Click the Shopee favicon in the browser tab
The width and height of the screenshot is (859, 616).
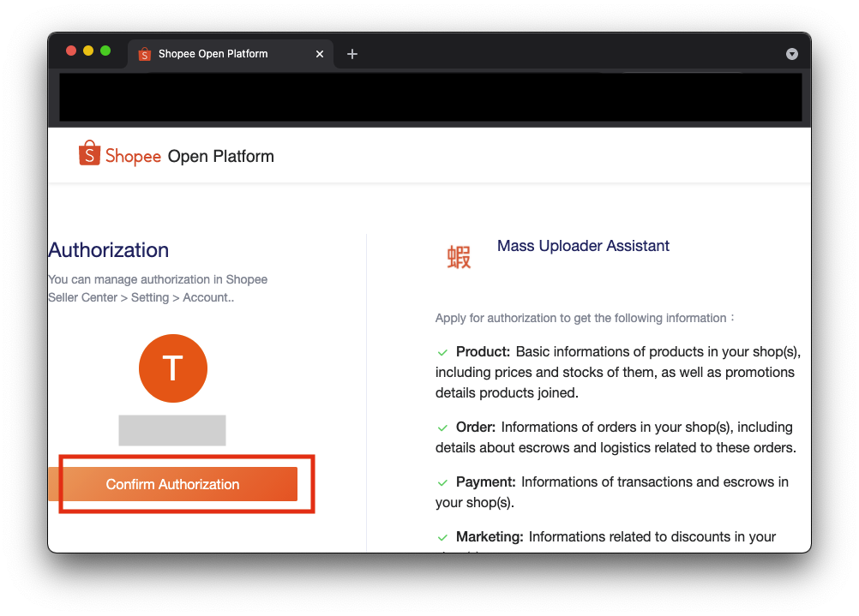point(144,54)
